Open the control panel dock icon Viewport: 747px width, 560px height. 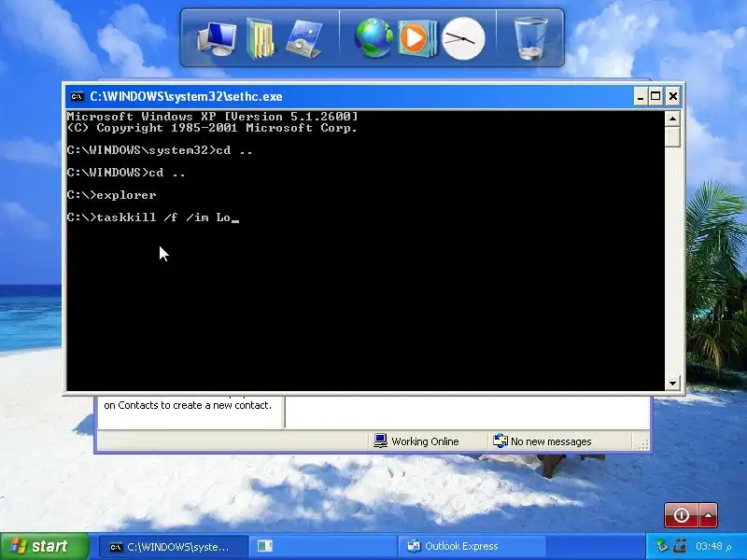point(304,39)
